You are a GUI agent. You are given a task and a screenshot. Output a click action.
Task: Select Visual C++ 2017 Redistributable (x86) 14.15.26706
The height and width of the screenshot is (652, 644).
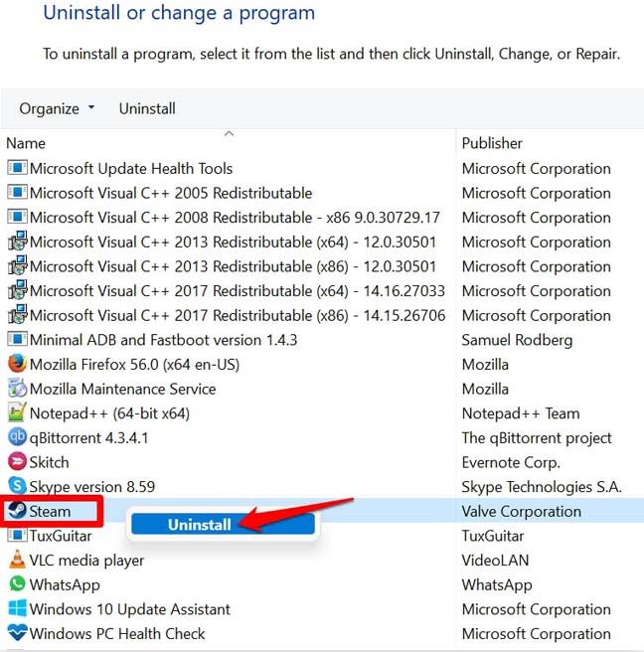pyautogui.click(x=238, y=316)
